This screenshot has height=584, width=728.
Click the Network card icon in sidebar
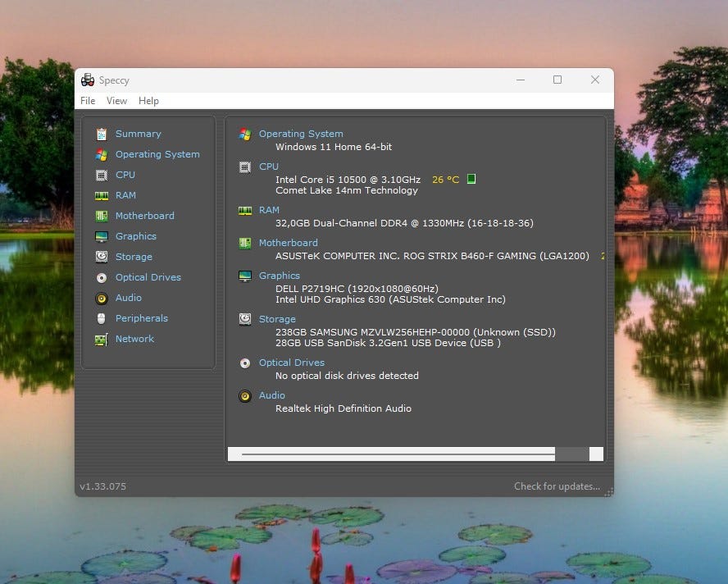[x=102, y=339]
